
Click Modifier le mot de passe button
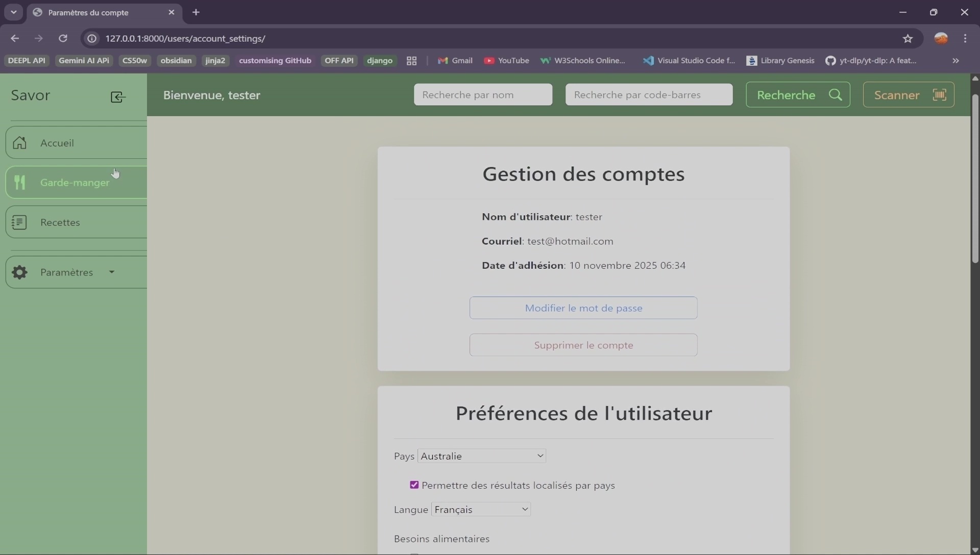tap(583, 308)
